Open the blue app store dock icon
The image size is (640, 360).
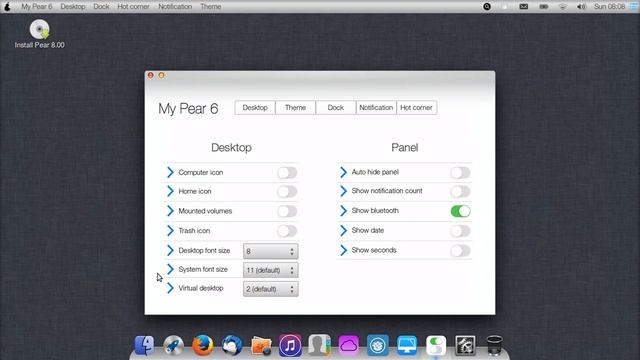pyautogui.click(x=378, y=345)
